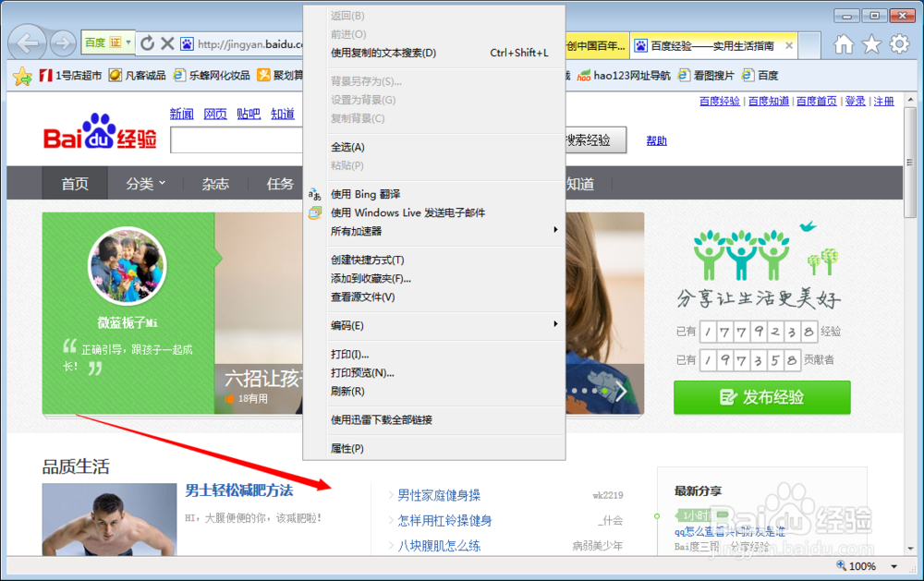Expand the 编码(E) submenu
The width and height of the screenshot is (924, 581).
[x=445, y=325]
